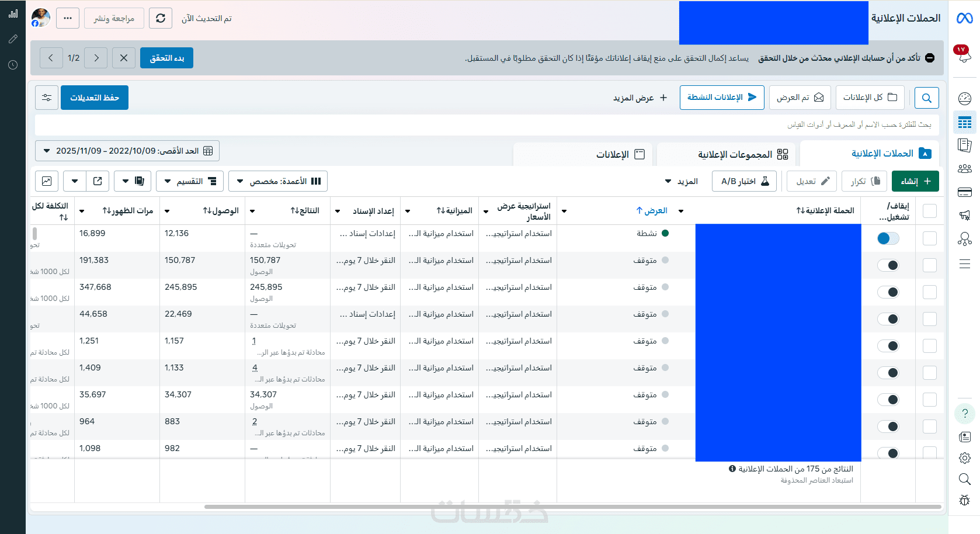
Task: Open Audiences people icon in sidebar
Action: 965,169
